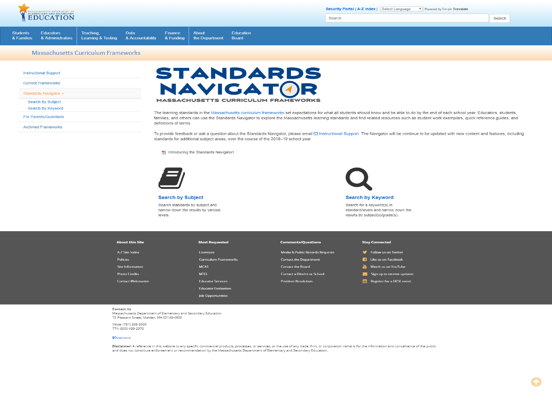Open A-Z Site Index footer link
552x414 pixels.
pyautogui.click(x=128, y=252)
